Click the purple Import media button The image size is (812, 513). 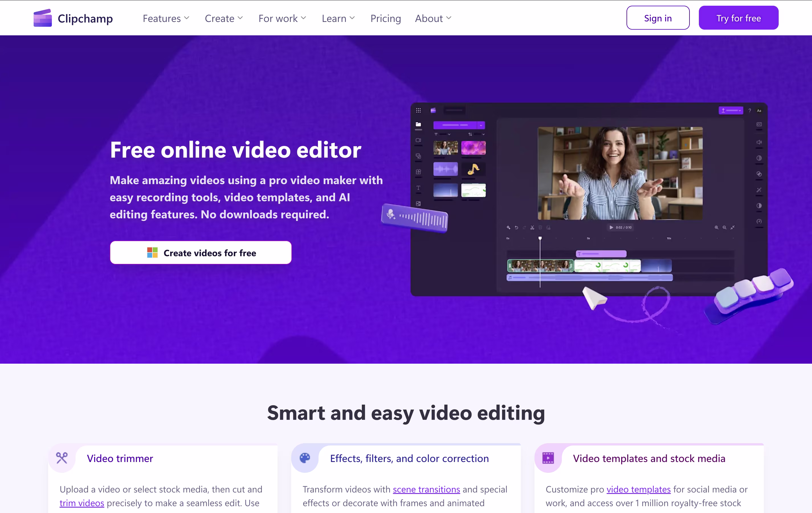click(455, 125)
